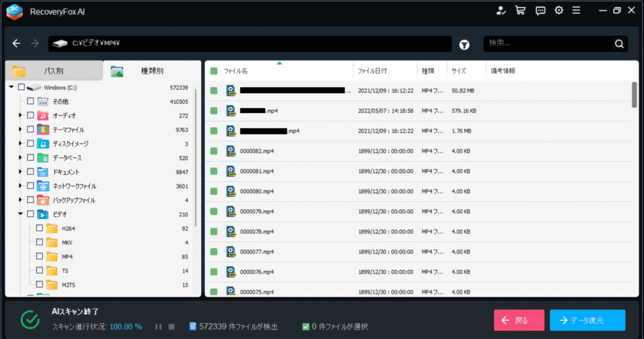Check the ビデオ checkbox
The height and width of the screenshot is (339, 644).
30,214
